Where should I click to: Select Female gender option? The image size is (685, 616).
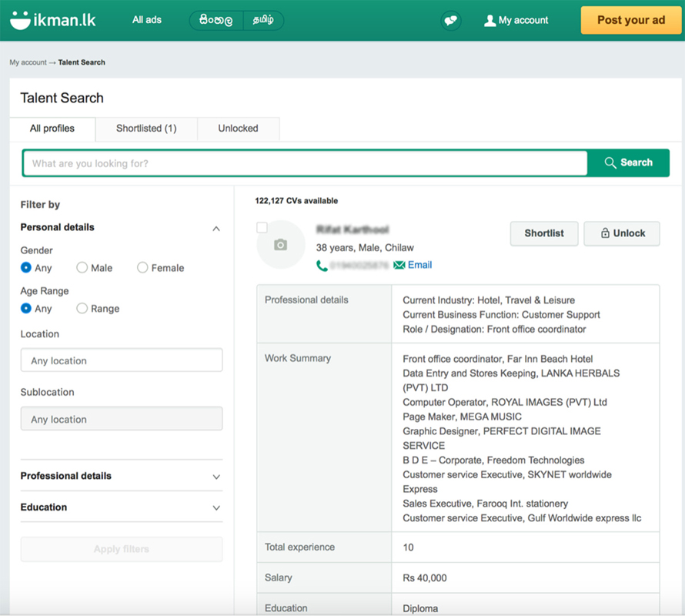(x=142, y=267)
